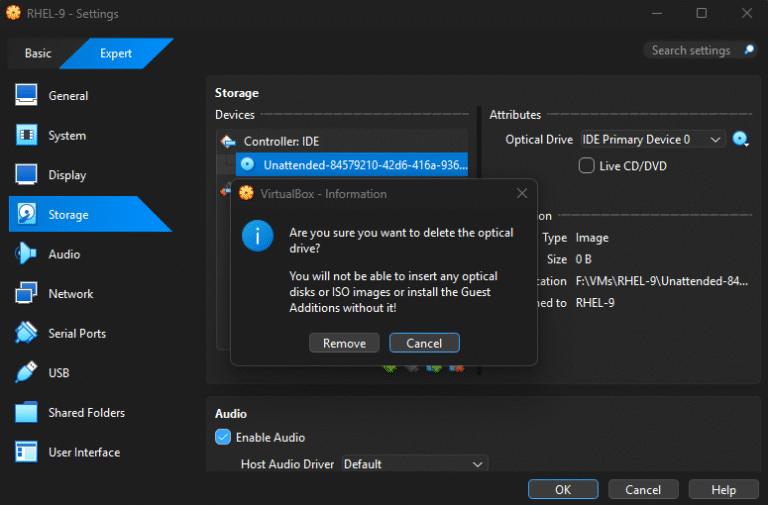Confirm deletion with the Remove button
Image resolution: width=768 pixels, height=505 pixels.
(344, 343)
